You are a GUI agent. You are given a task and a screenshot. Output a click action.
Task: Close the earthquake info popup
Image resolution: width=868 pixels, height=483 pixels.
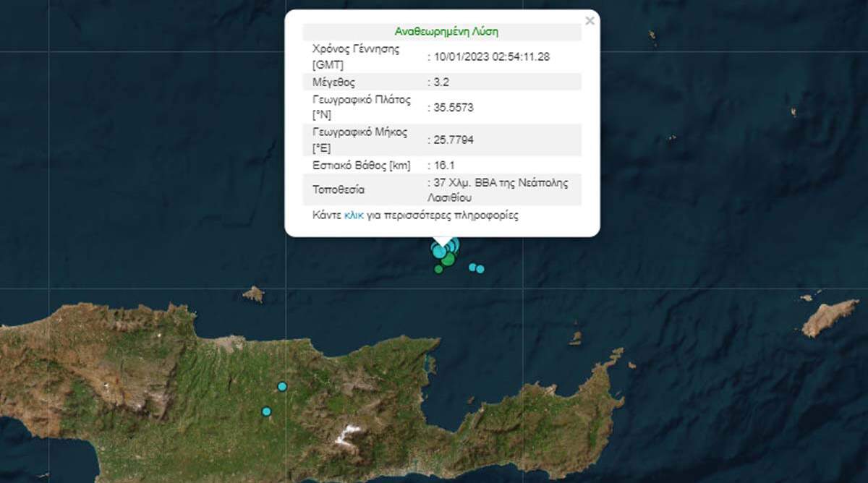[590, 21]
